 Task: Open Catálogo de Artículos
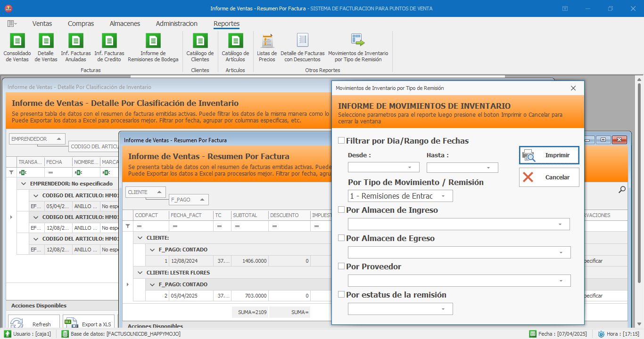(x=235, y=48)
